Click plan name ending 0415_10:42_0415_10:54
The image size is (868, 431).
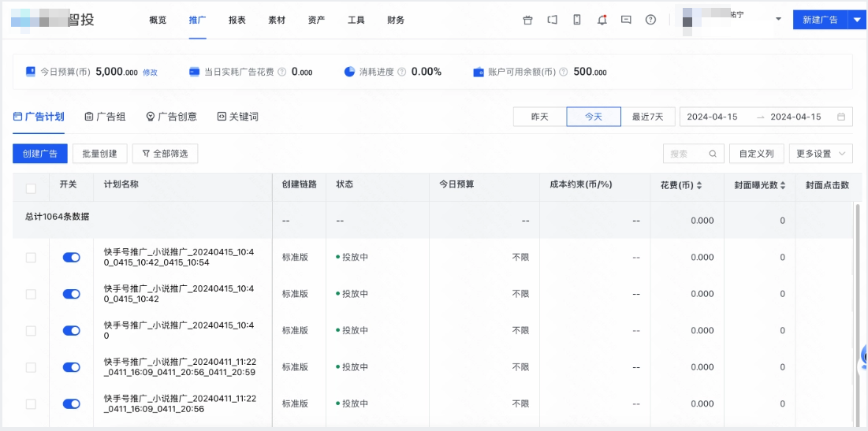point(181,258)
